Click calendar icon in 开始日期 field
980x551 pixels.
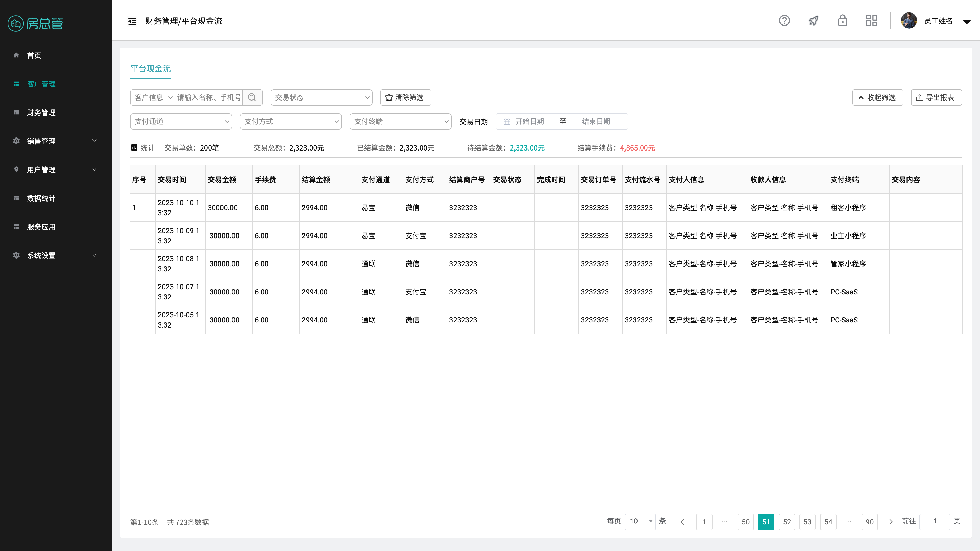[x=507, y=121]
